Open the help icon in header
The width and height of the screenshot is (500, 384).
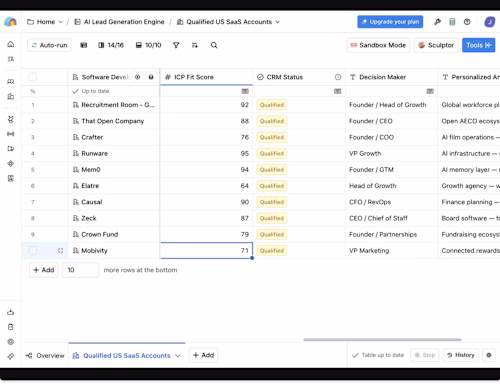tap(467, 22)
